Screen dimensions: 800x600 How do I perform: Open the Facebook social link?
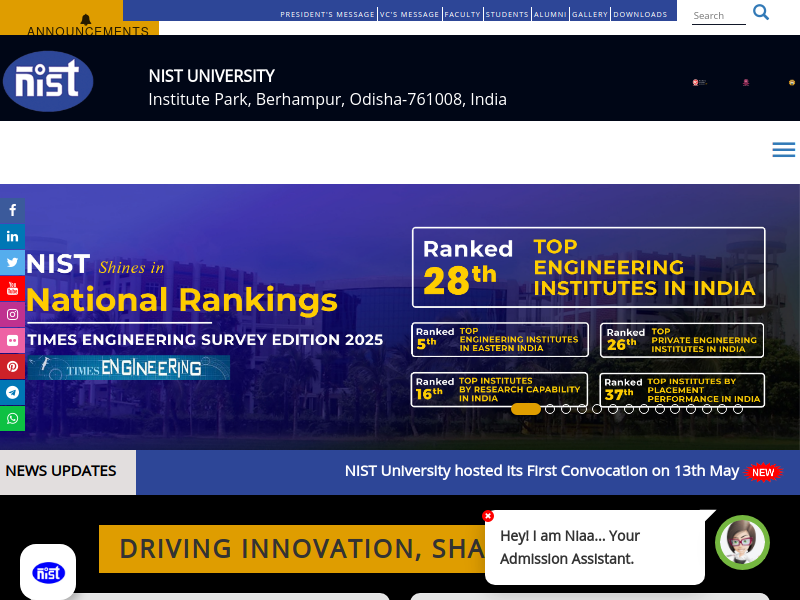pyautogui.click(x=12, y=210)
